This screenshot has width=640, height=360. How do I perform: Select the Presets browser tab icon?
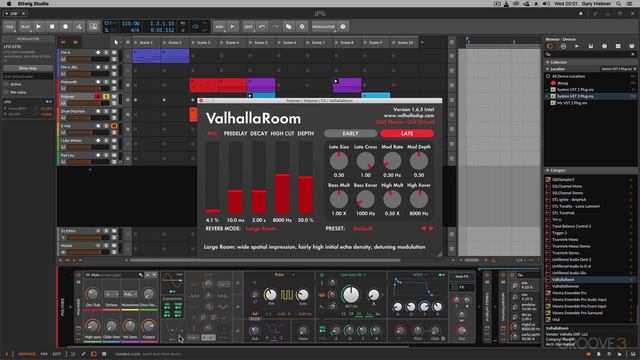(x=563, y=46)
